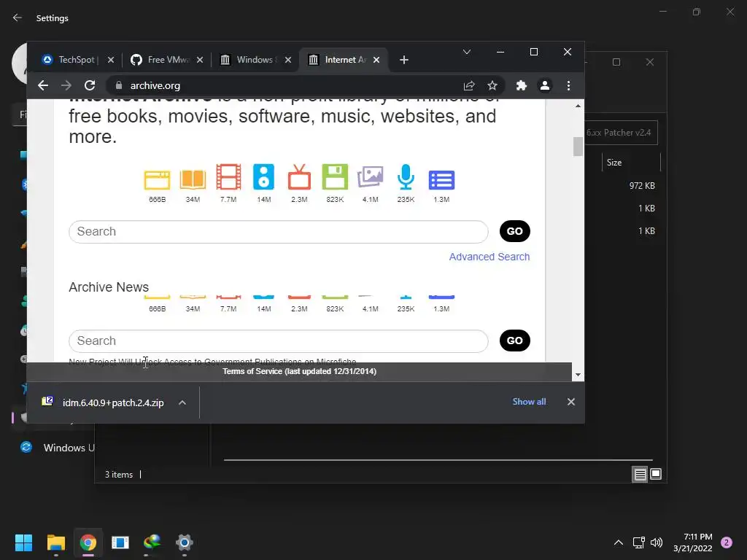The image size is (747, 560).
Task: Show hidden system tray icons
Action: [x=619, y=542]
